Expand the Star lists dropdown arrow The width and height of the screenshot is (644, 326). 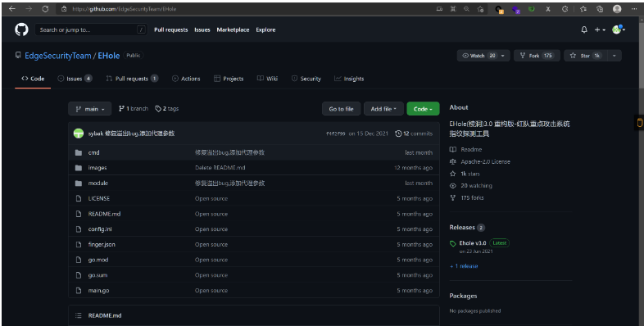pos(615,56)
